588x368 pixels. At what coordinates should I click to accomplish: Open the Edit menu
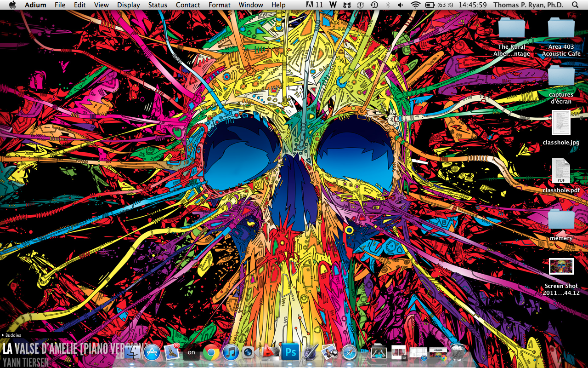[x=80, y=5]
